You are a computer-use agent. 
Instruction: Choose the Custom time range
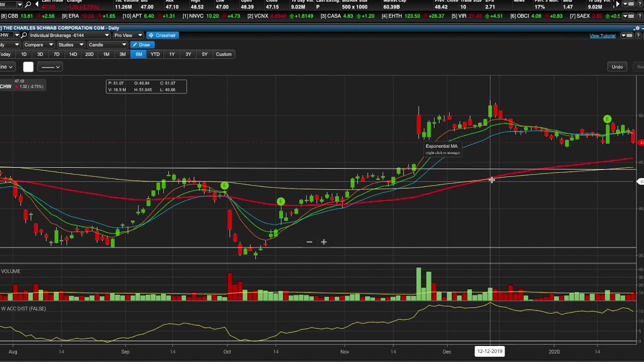tap(224, 54)
